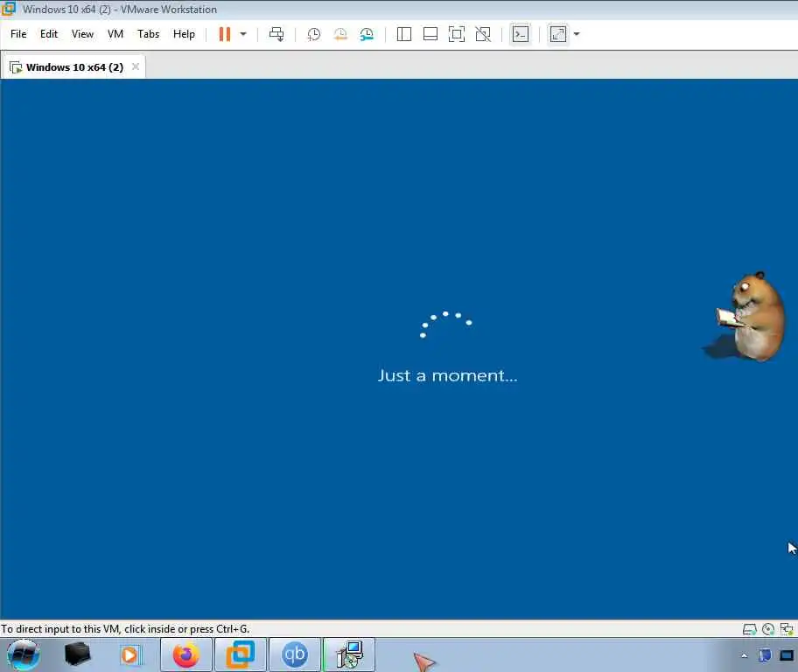Expand the power options dropdown arrow
This screenshot has width=798, height=672.
pyautogui.click(x=243, y=34)
